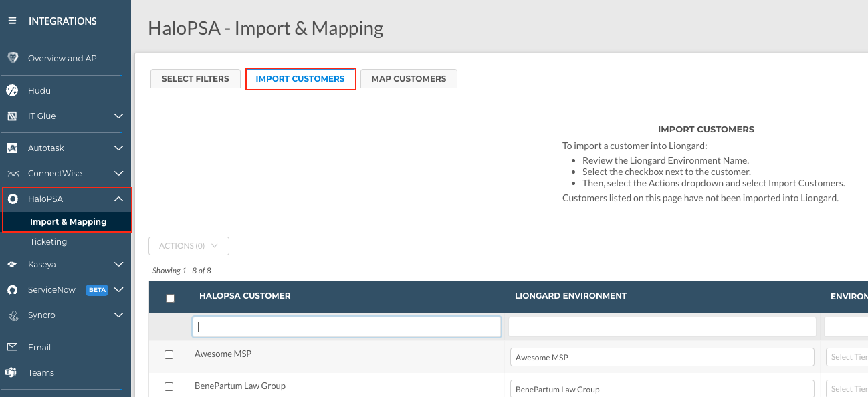This screenshot has height=397, width=868.
Task: Collapse the HaloPSA menu chevron
Action: 118,198
